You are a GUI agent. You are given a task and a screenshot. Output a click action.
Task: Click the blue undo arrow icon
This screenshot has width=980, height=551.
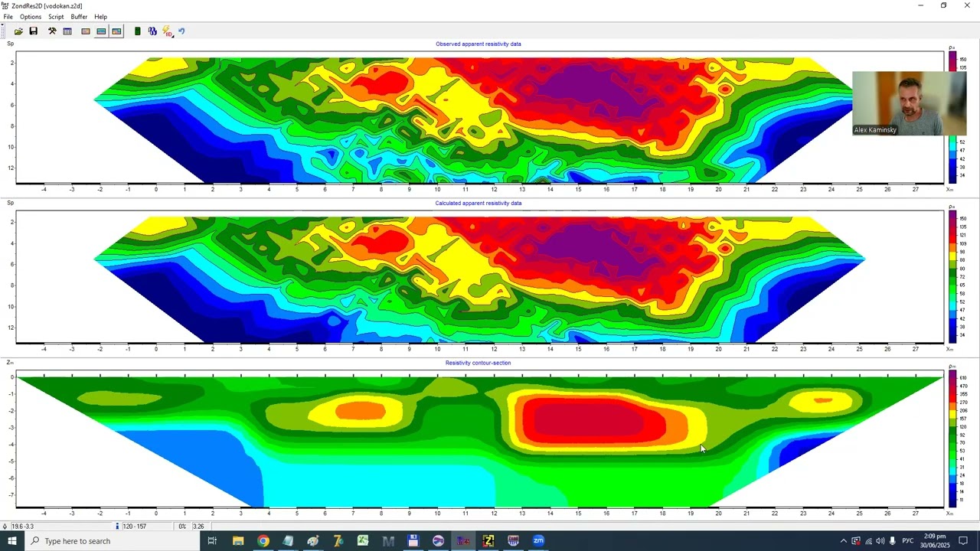tap(181, 31)
